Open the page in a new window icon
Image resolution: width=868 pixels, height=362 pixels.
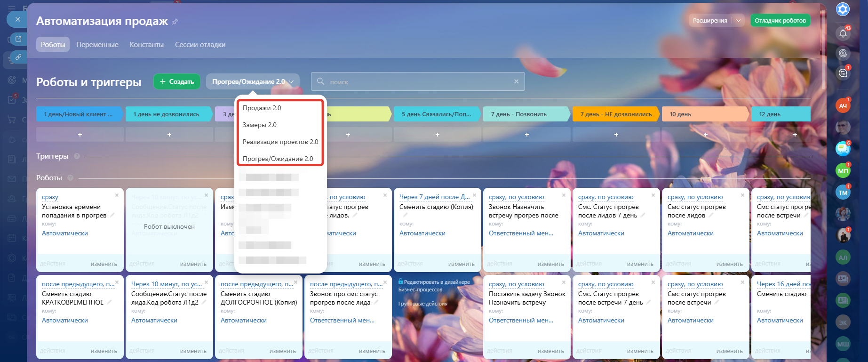point(18,39)
